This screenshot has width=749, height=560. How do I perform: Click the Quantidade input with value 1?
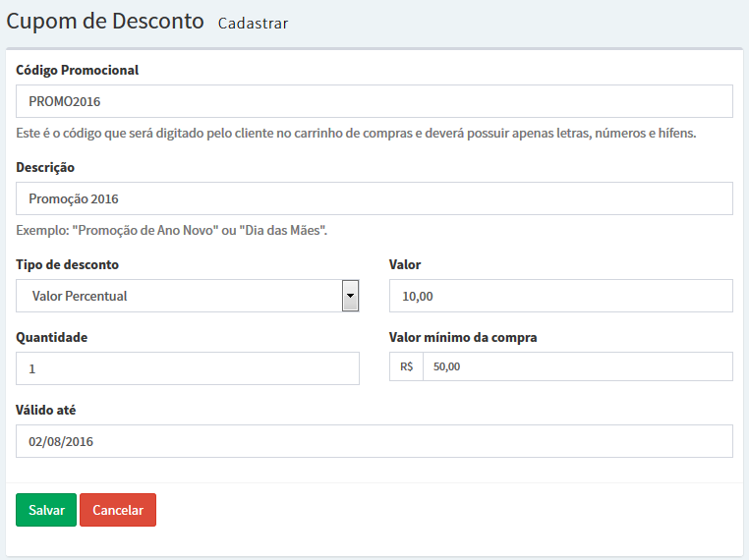pos(187,368)
